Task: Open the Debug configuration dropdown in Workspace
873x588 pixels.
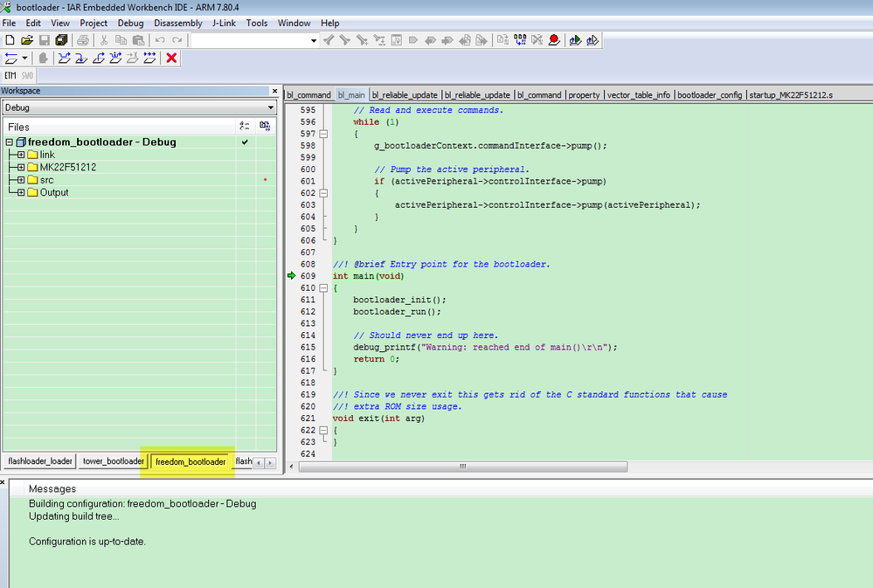Action: click(x=270, y=107)
